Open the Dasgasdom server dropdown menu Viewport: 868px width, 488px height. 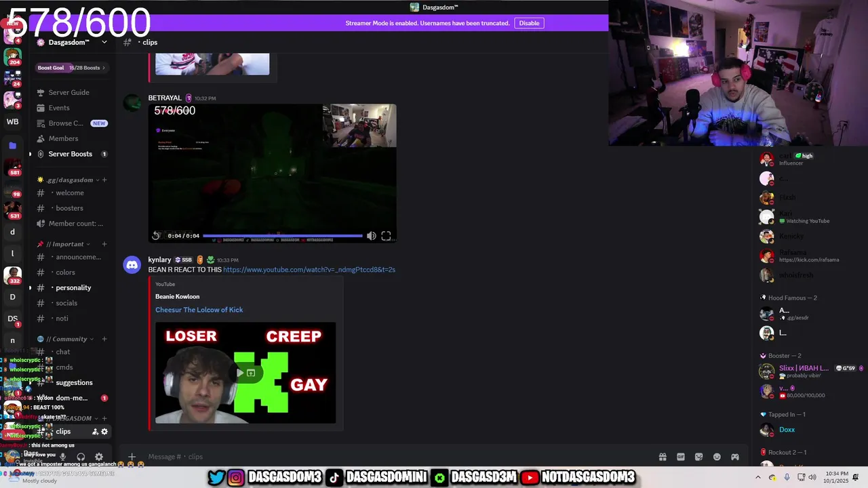pos(104,42)
